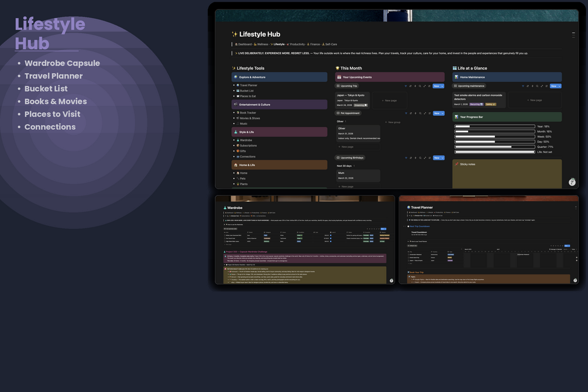The width and height of the screenshot is (588, 392).
Task: Click the sparkles icon beside the Lifestyle Hub title
Action: tap(235, 34)
